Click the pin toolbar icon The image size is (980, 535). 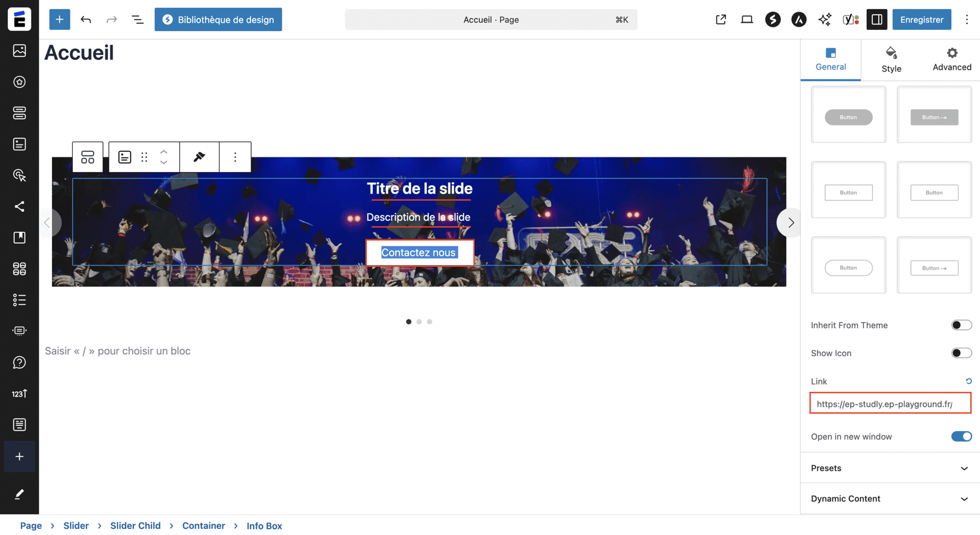pos(199,157)
